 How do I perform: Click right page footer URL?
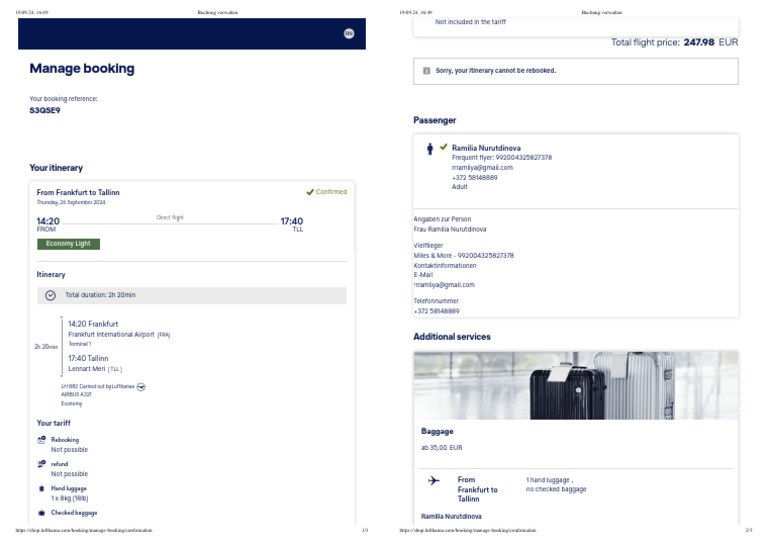pyautogui.click(x=468, y=530)
